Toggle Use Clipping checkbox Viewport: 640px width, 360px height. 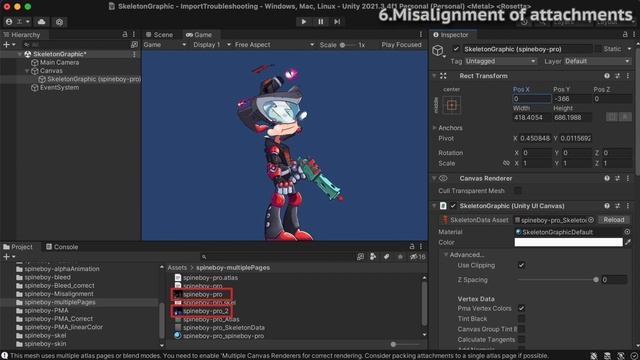521,265
